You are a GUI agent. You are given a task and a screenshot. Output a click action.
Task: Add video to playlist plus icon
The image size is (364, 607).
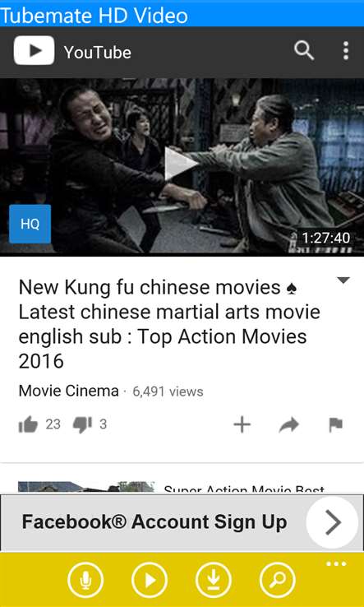(242, 425)
